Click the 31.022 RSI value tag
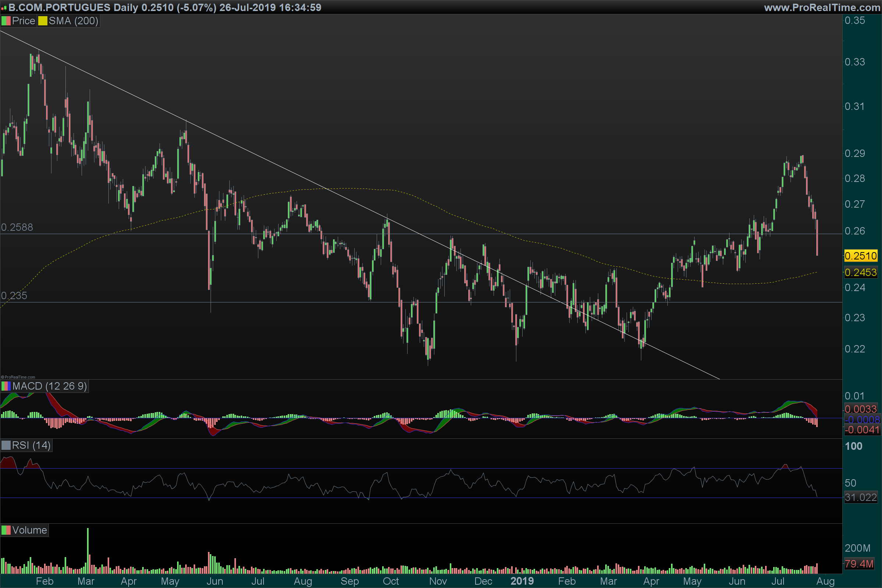This screenshot has width=882, height=588. [861, 498]
